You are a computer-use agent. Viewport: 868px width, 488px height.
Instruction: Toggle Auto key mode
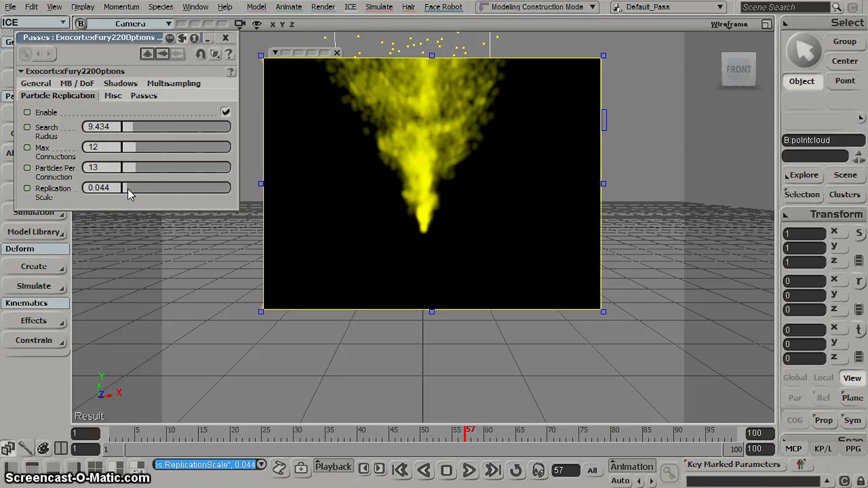(620, 481)
